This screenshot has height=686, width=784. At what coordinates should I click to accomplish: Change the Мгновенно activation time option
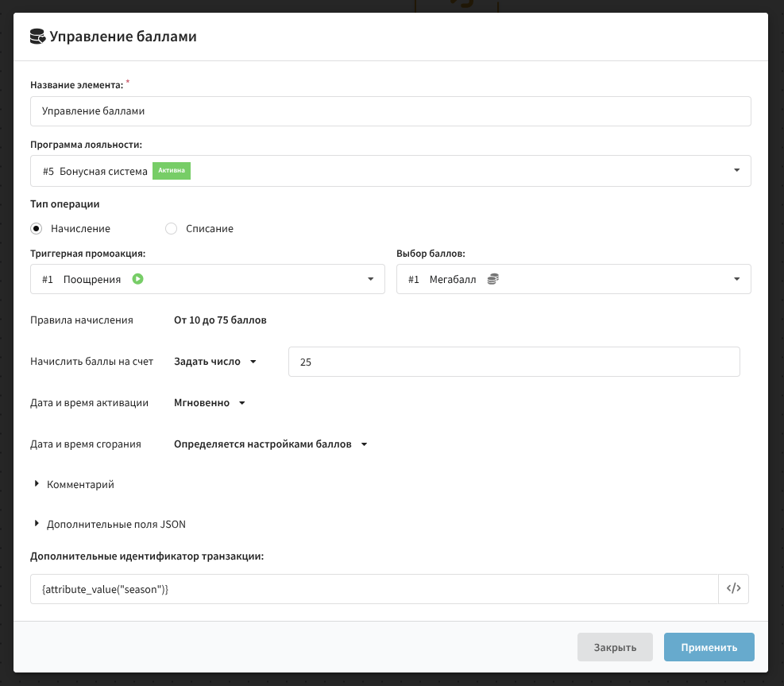coord(210,403)
